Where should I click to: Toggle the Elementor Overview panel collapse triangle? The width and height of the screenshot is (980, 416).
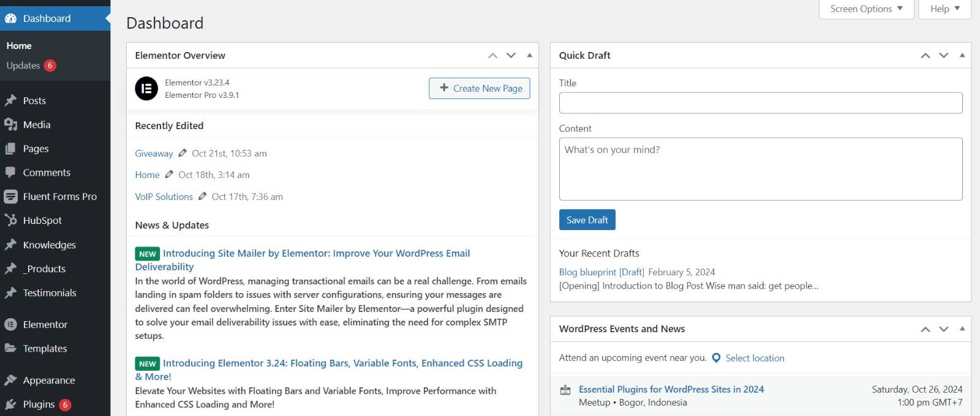click(529, 55)
